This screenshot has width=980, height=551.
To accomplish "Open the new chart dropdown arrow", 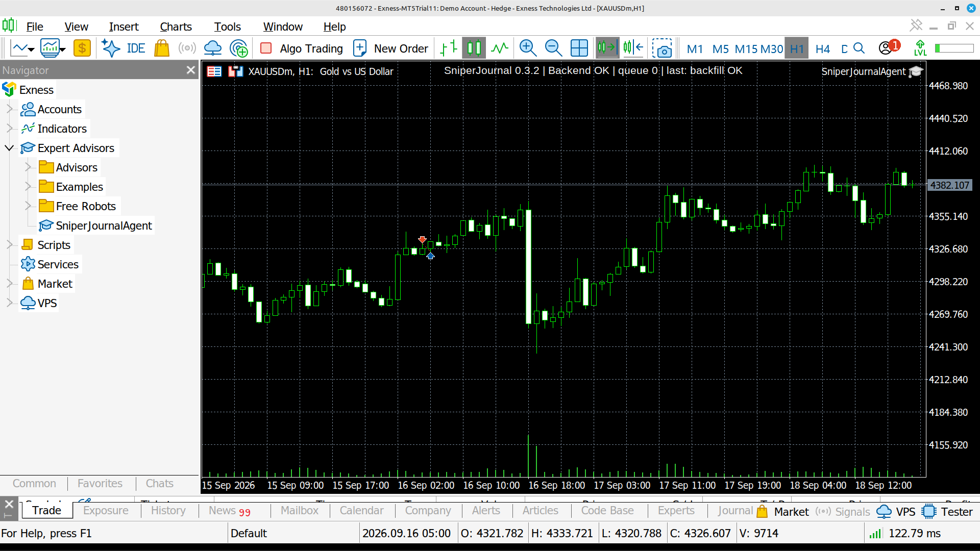I will (32, 49).
